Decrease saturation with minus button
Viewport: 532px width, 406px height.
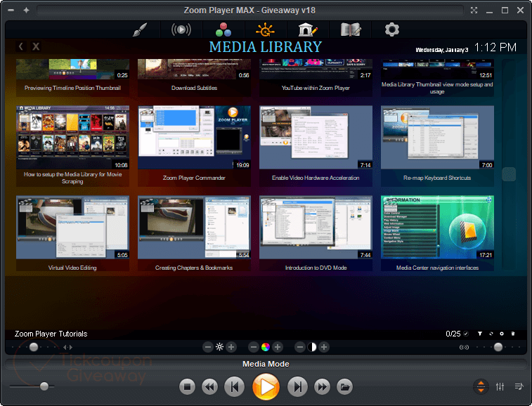pos(254,347)
